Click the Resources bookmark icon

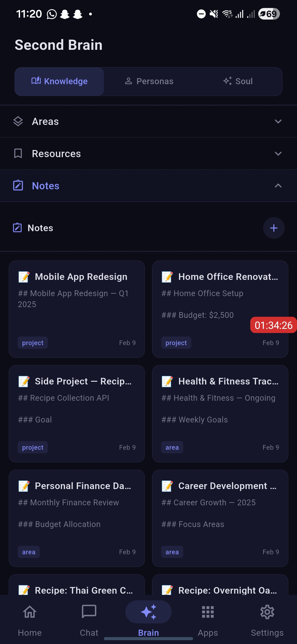[18, 154]
